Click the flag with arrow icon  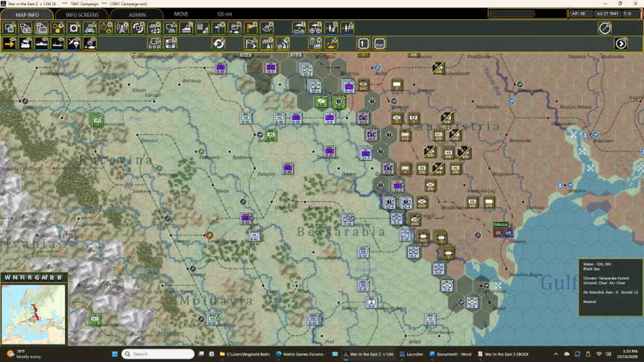coord(251,43)
